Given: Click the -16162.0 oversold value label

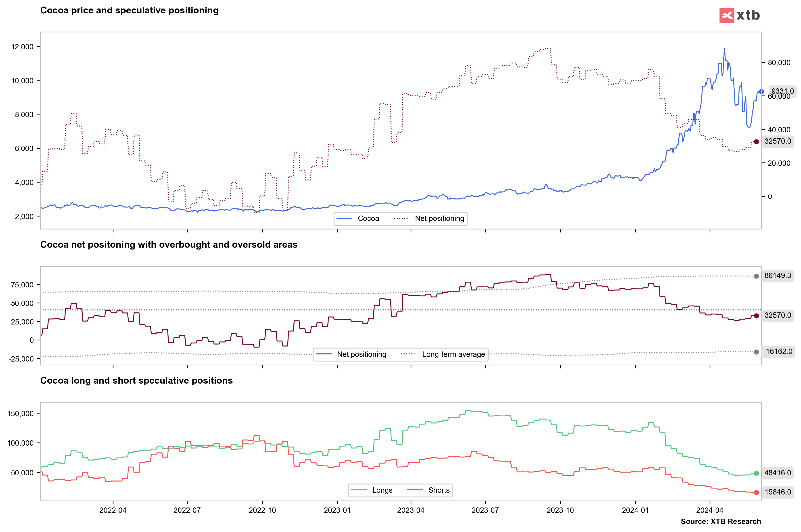Looking at the screenshot, I should [778, 351].
